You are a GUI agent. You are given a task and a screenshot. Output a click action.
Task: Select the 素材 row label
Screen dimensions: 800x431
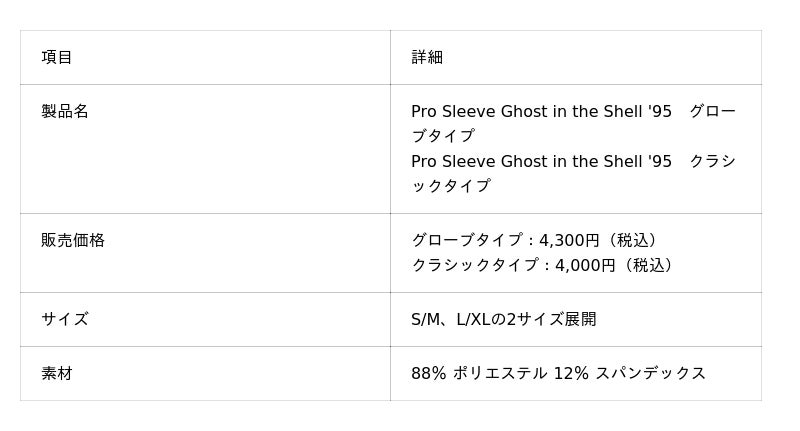57,373
